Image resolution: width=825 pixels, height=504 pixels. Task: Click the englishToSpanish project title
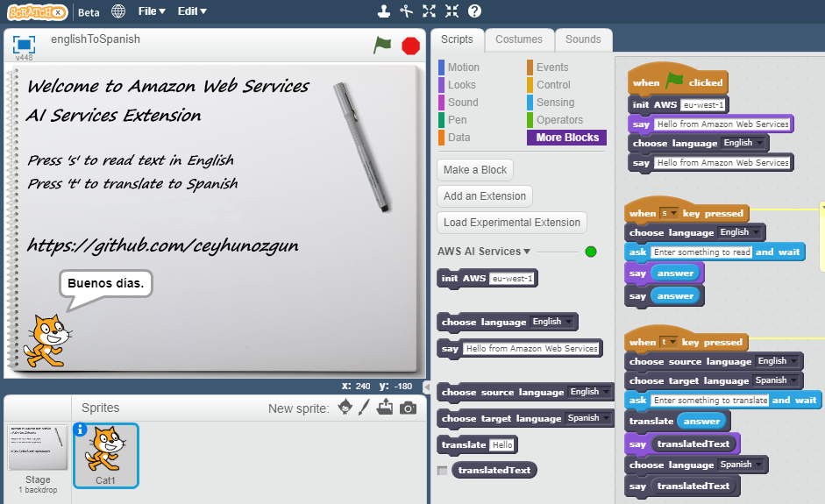click(96, 39)
